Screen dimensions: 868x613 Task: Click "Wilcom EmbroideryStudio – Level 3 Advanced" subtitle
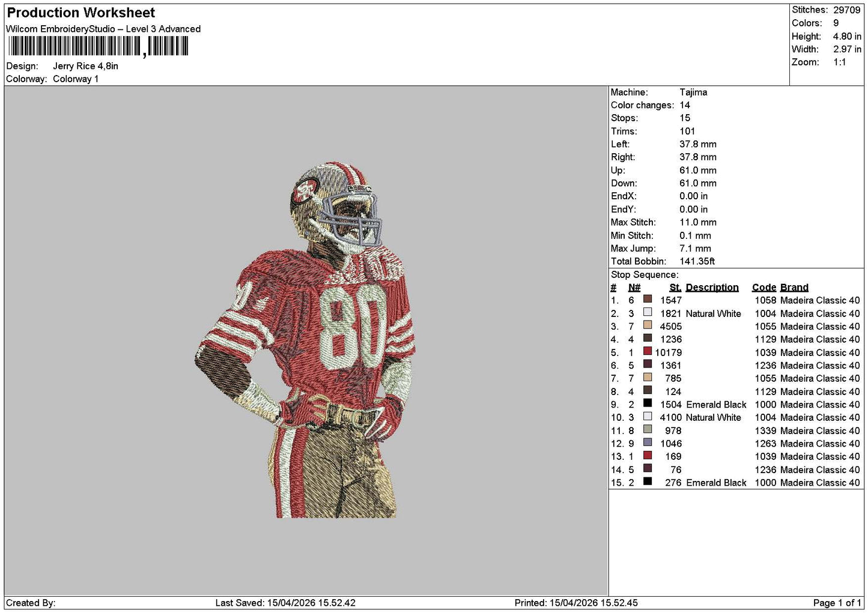(x=103, y=29)
